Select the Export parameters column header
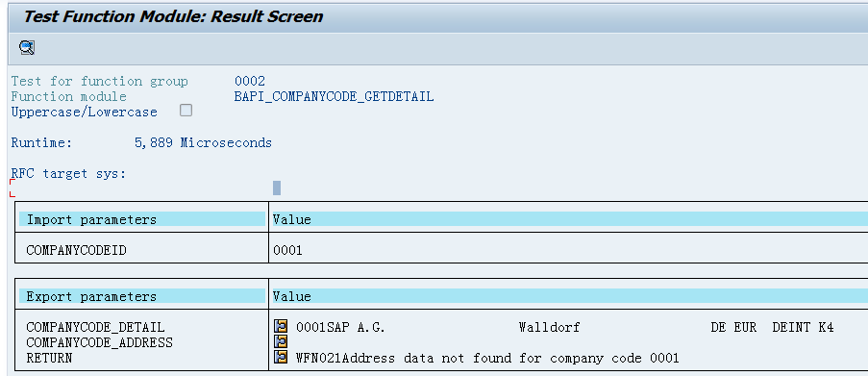Screen dimensions: 868x376 point(142,296)
